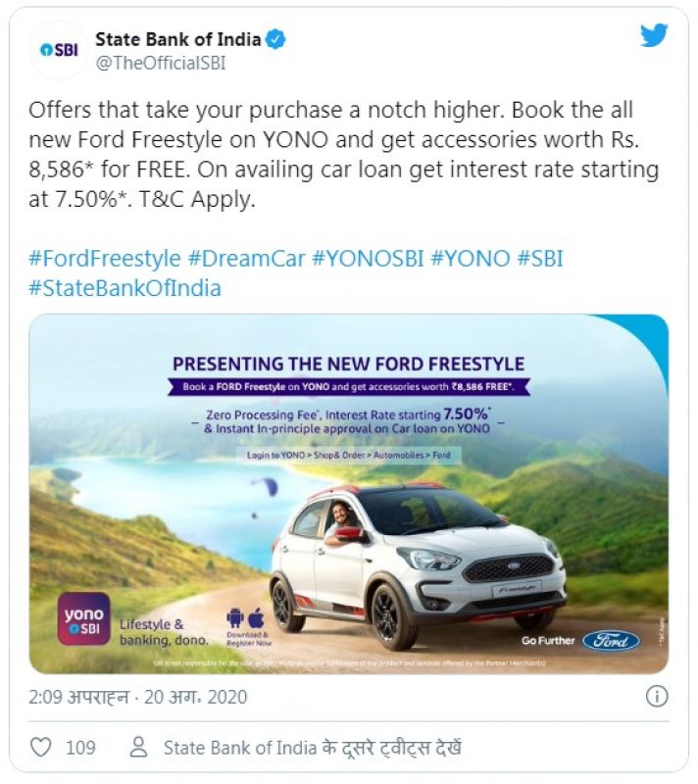Follow the #FordFreestyle hashtag
The height and width of the screenshot is (784, 698).
105,259
